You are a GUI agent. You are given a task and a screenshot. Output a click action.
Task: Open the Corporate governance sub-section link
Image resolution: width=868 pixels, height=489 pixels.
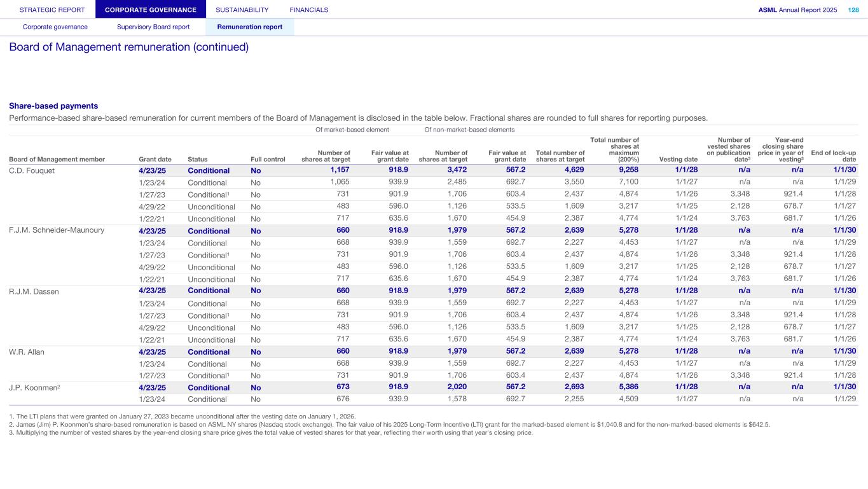coord(55,27)
